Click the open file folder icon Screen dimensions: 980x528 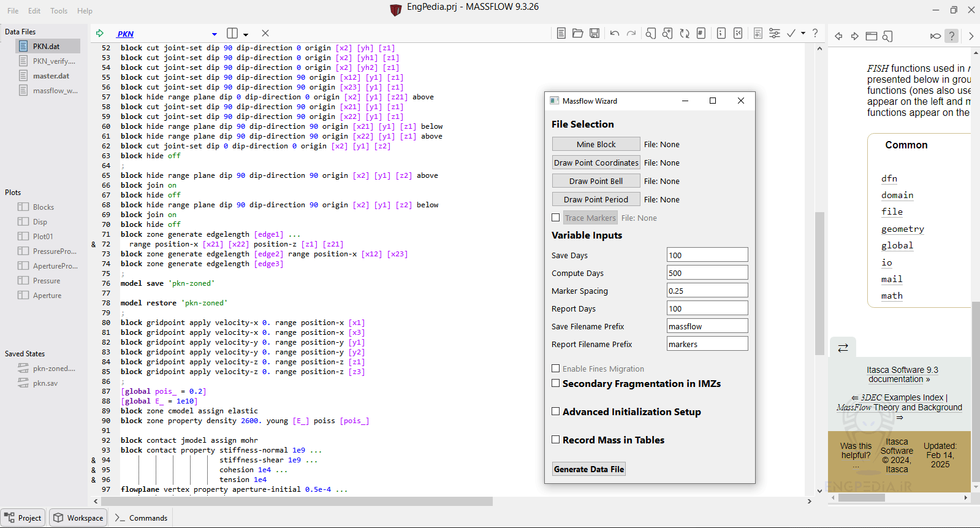577,33
